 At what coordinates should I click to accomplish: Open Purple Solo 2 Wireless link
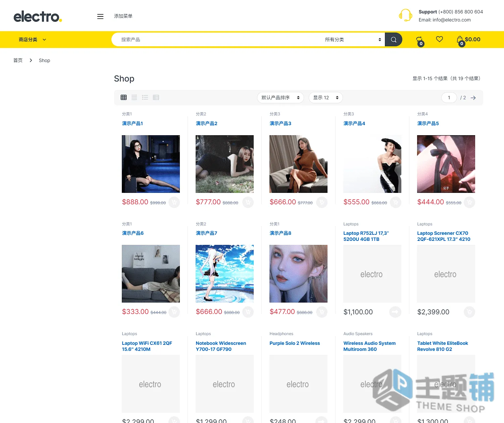[x=295, y=343]
